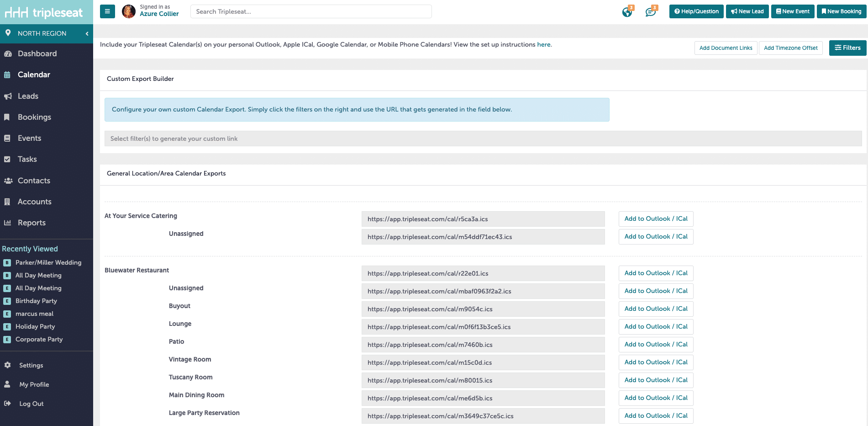Viewport: 868px width, 426px height.
Task: Add Vintage Room calendar to Outlook/ICal
Action: coord(656,362)
